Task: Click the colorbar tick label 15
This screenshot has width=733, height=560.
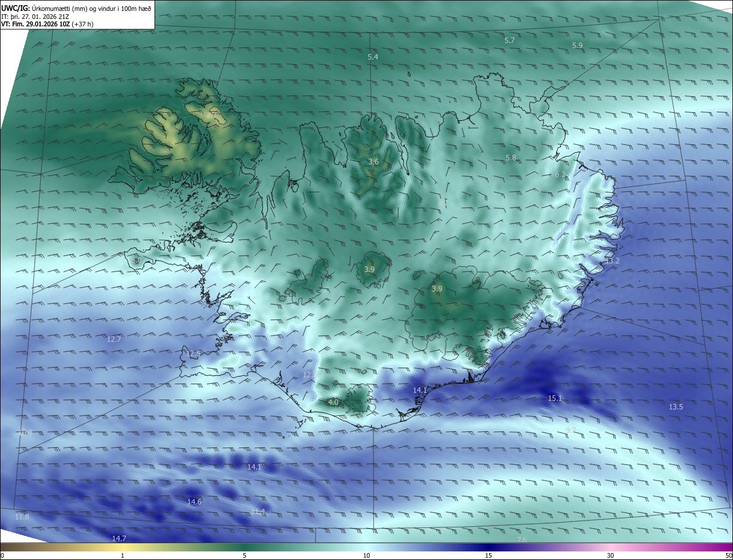Action: click(x=488, y=556)
